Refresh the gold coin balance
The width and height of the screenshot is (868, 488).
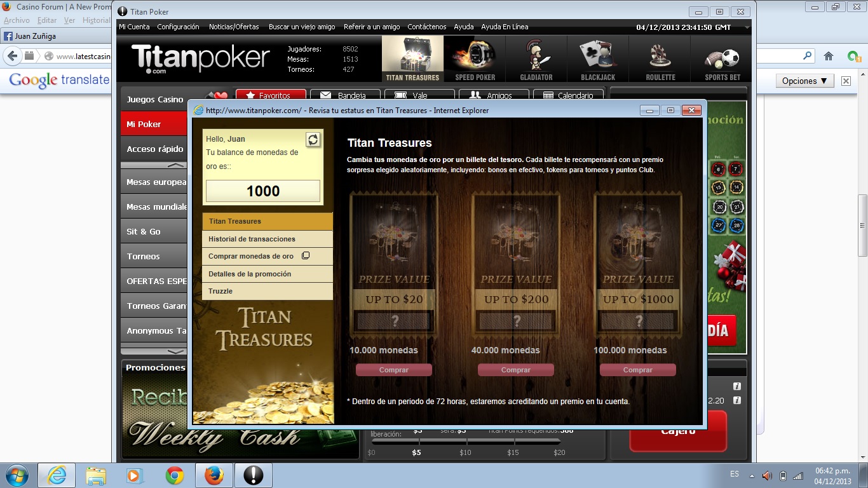pyautogui.click(x=313, y=140)
